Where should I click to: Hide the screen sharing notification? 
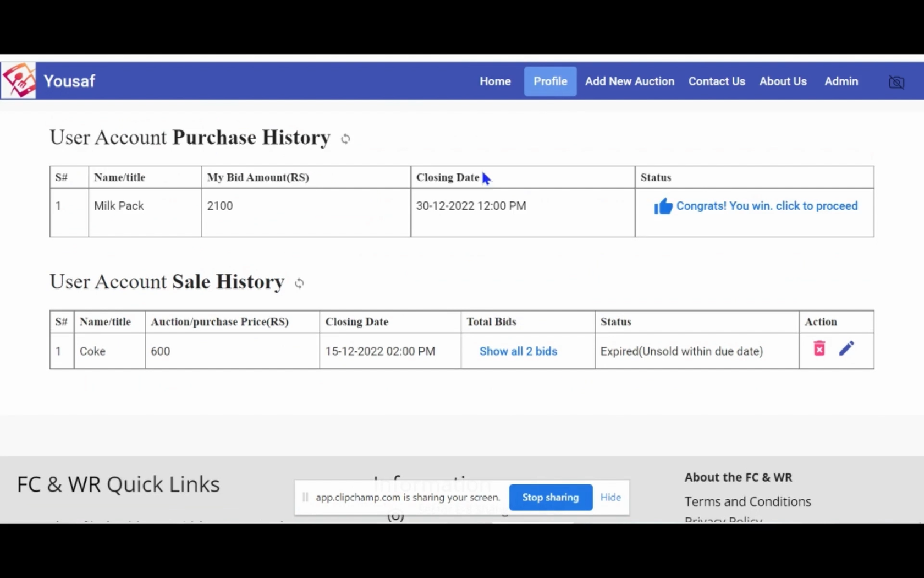(x=610, y=497)
